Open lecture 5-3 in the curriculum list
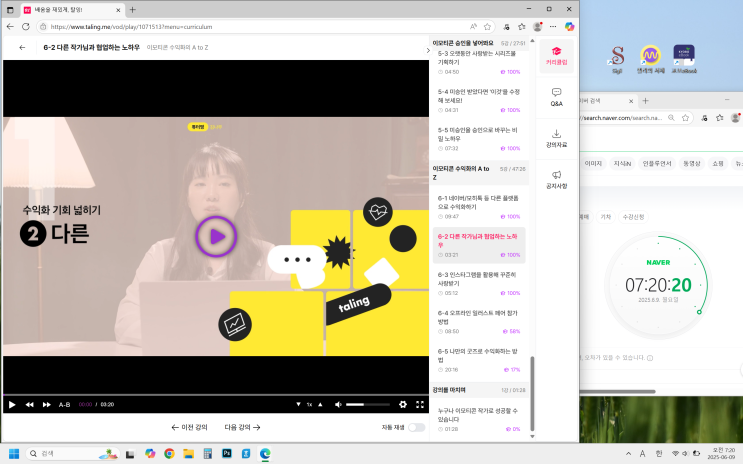The height and width of the screenshot is (464, 743). [x=479, y=63]
